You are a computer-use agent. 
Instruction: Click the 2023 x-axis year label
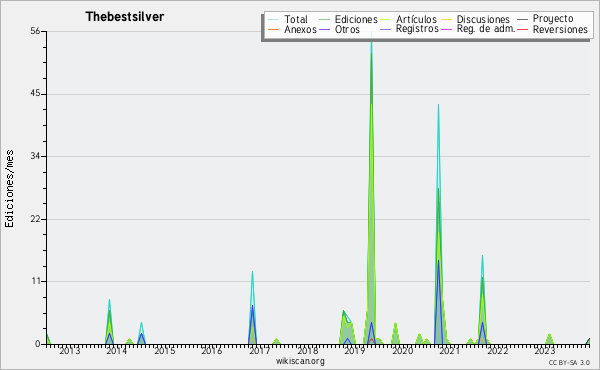click(545, 351)
